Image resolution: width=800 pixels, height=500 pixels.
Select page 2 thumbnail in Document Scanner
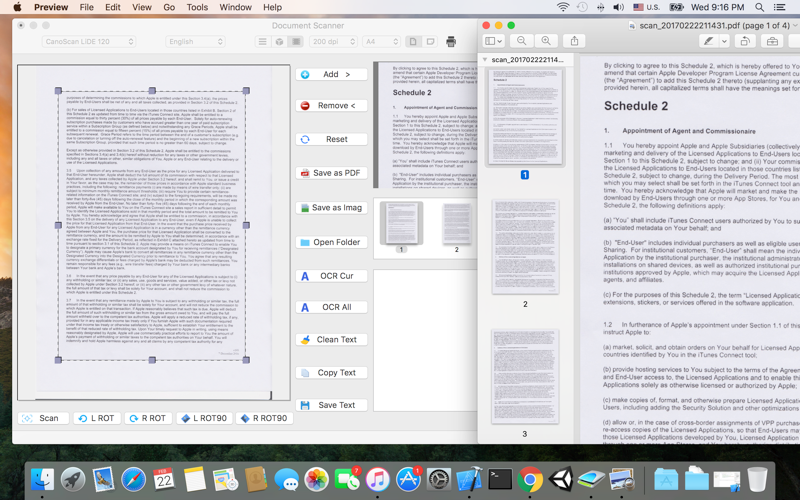(456, 224)
